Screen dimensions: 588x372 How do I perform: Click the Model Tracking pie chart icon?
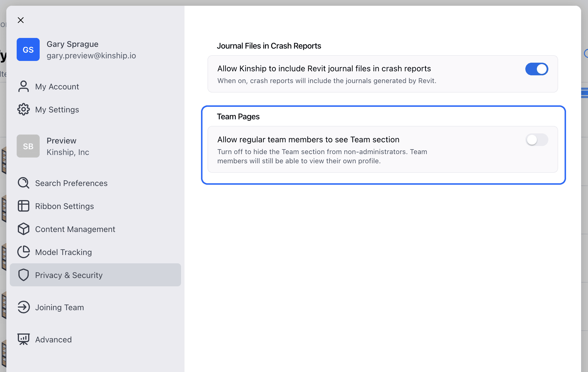pos(24,252)
